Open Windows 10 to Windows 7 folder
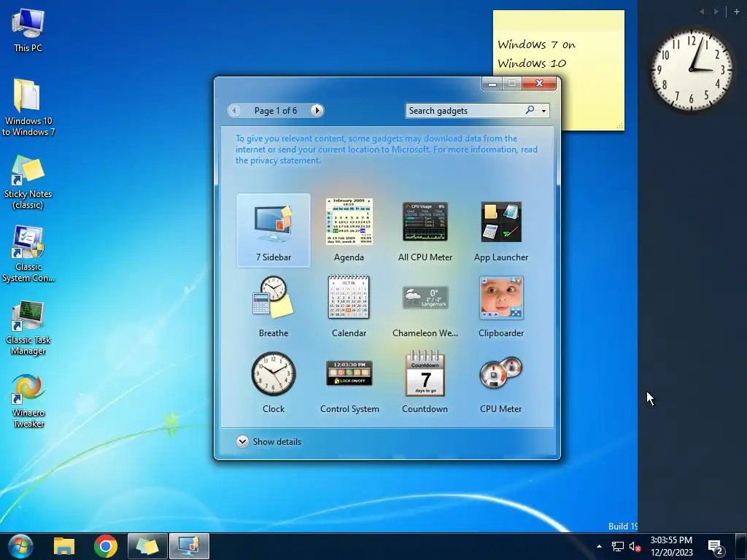The width and height of the screenshot is (747, 560). click(28, 107)
